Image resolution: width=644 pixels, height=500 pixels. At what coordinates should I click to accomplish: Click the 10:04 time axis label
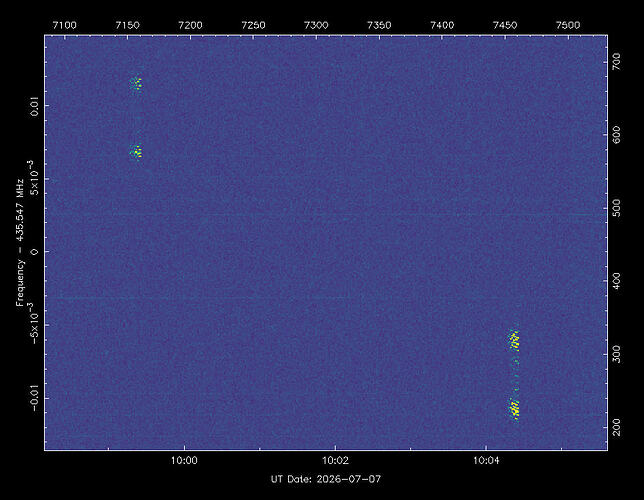click(486, 461)
